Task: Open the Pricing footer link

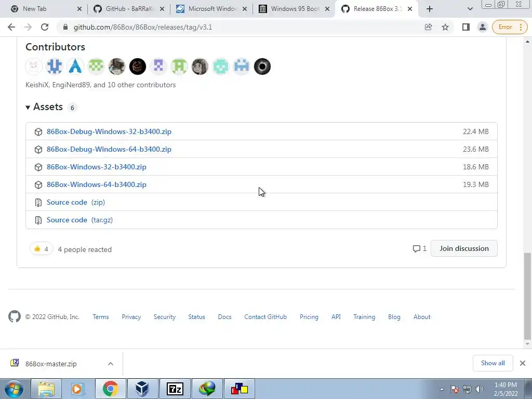Action: [309, 317]
